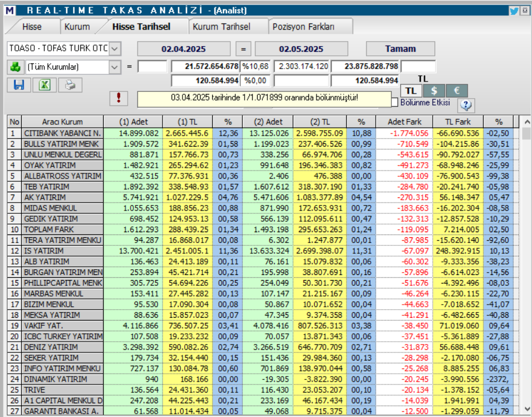The width and height of the screenshot is (532, 417).
Task: Click the 23.875.828.798 total field
Action: [365, 67]
